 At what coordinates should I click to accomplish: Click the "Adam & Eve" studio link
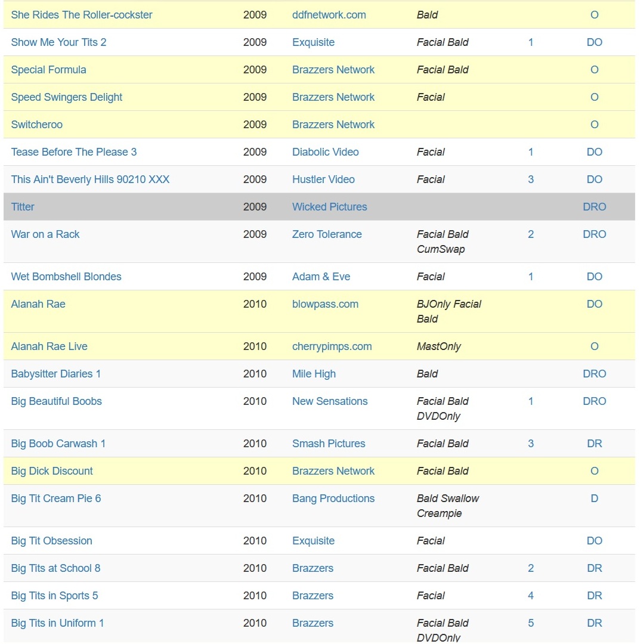(321, 277)
